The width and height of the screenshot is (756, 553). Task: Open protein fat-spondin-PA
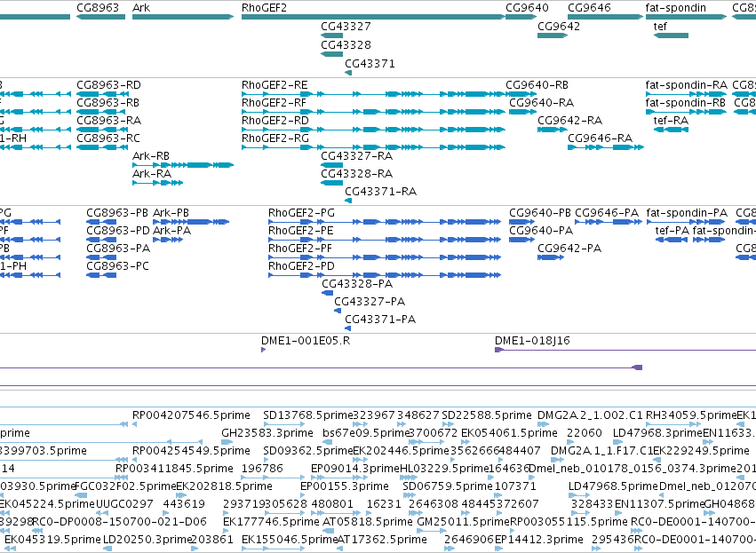pyautogui.click(x=687, y=213)
